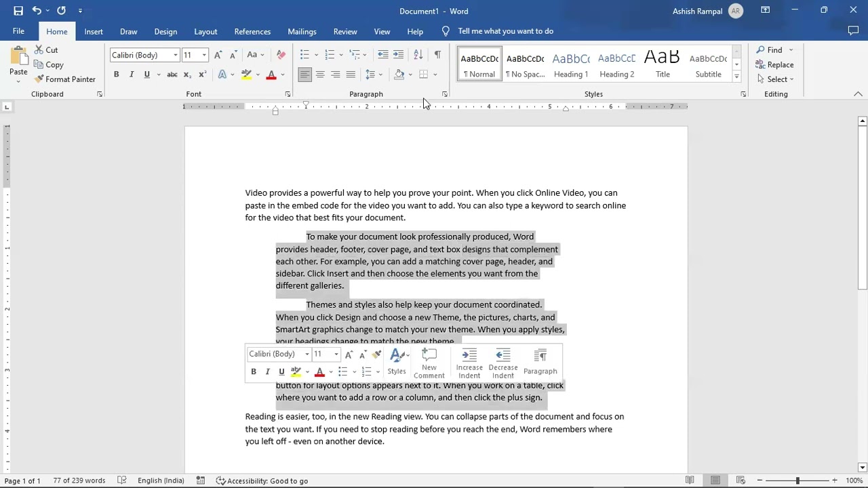The image size is (868, 488).
Task: Align text to the right
Action: click(335, 75)
